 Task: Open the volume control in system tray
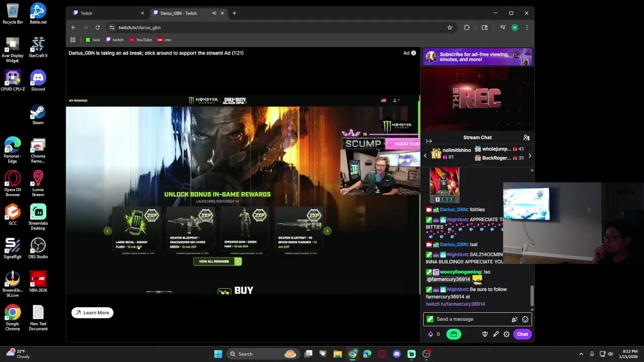click(610, 354)
